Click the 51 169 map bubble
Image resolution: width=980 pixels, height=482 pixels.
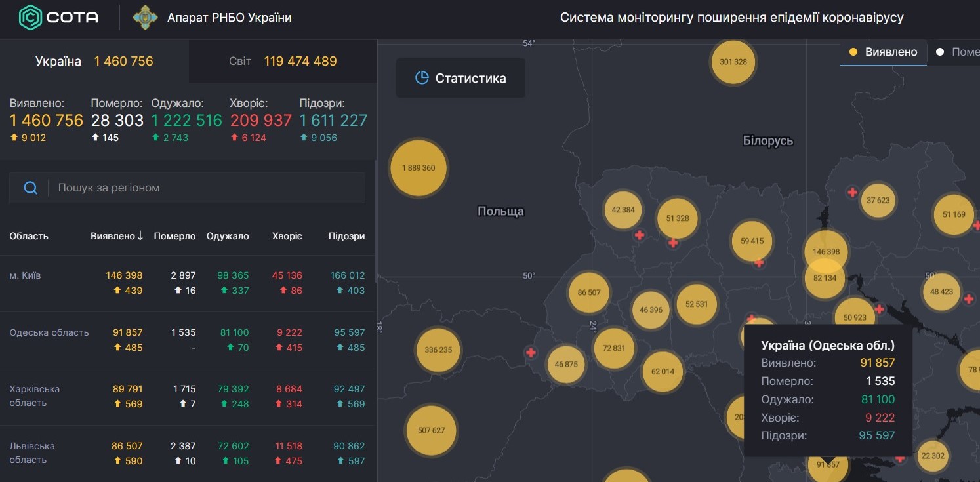click(x=954, y=214)
